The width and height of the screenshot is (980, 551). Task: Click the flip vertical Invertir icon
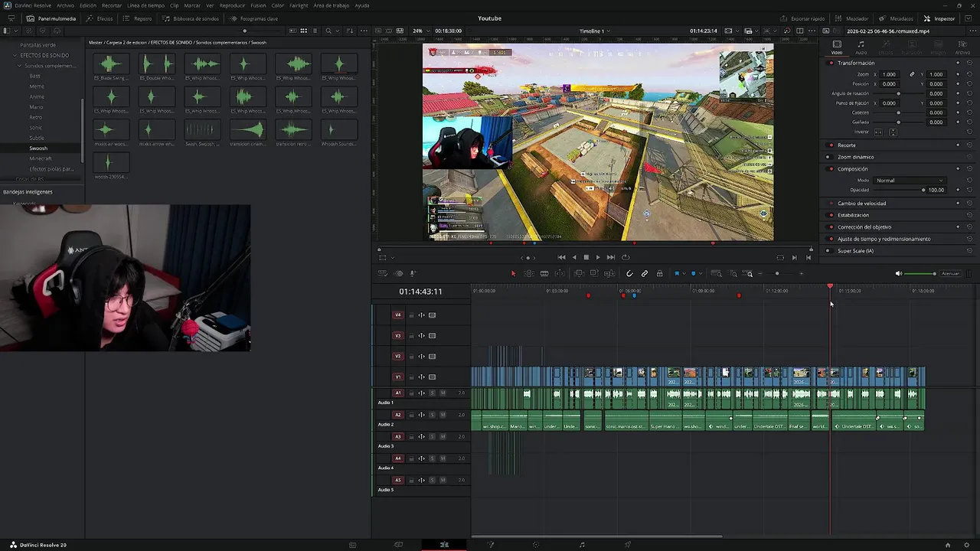click(x=892, y=132)
